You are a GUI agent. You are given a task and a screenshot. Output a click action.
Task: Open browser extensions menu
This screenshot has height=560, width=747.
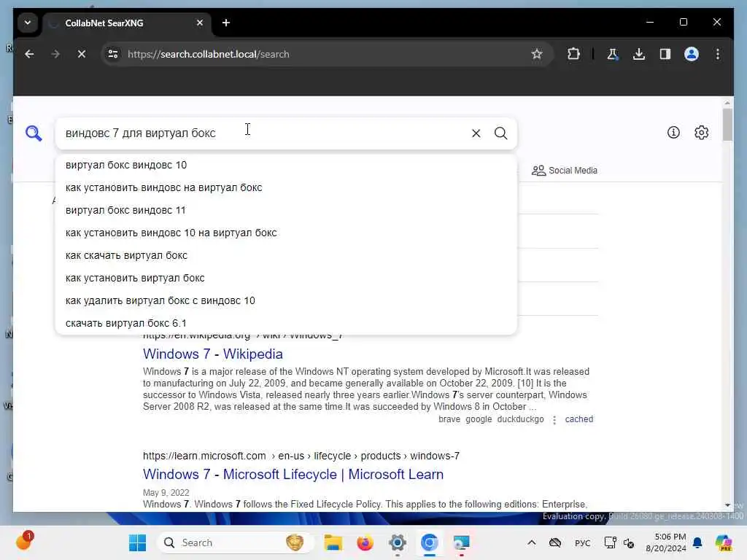[x=573, y=54]
